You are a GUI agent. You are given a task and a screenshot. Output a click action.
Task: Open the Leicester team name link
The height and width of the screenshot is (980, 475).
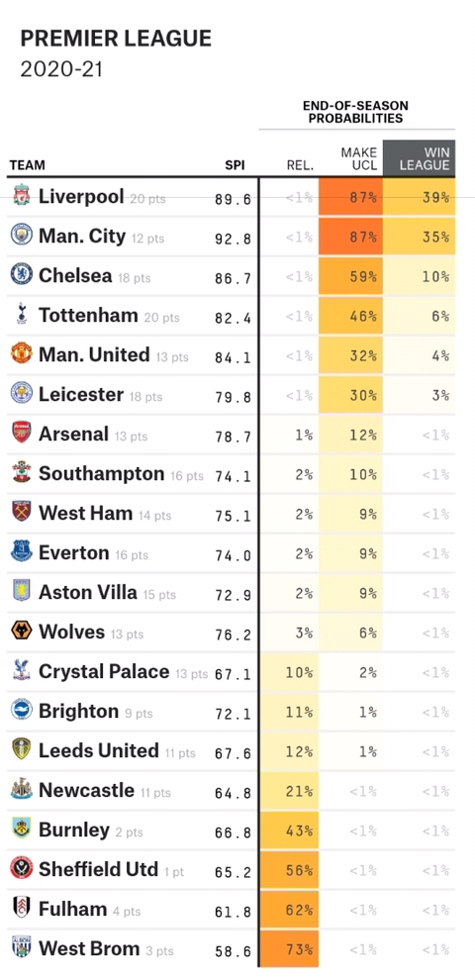[80, 394]
